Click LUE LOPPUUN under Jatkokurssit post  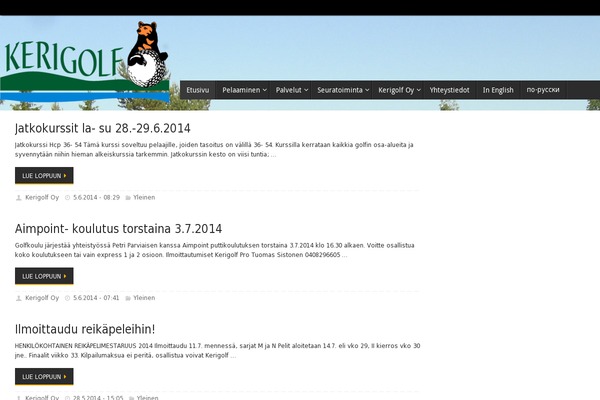point(44,176)
